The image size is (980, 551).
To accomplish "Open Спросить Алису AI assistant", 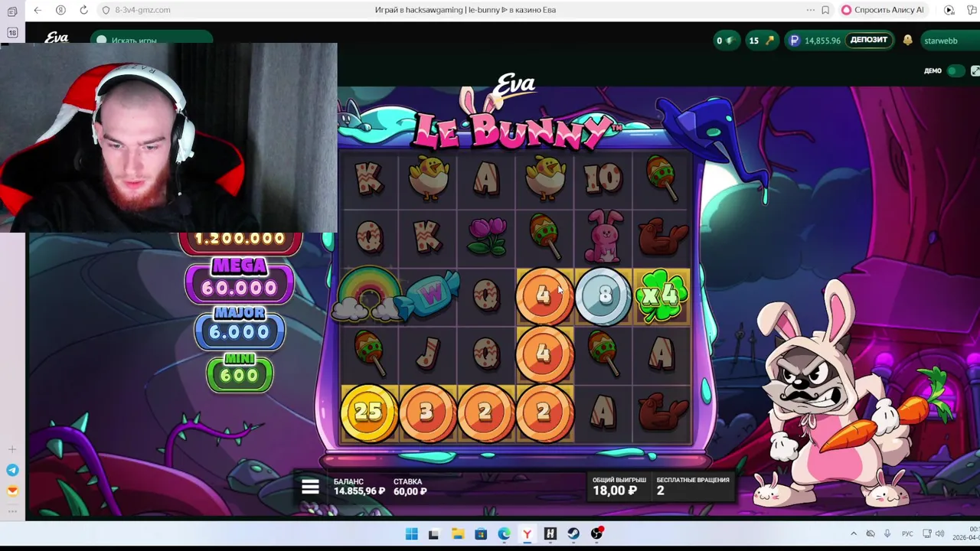I will pos(883,10).
